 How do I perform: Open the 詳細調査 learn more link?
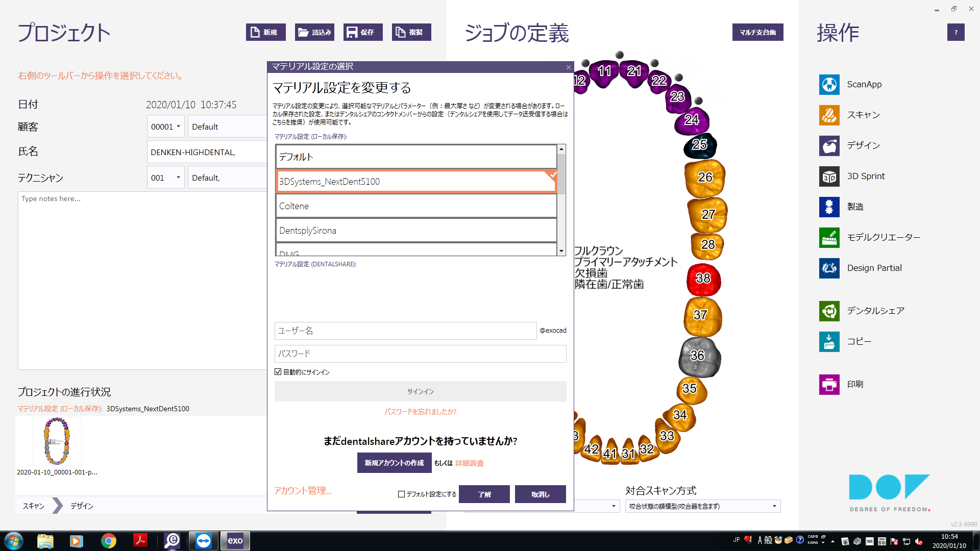pyautogui.click(x=470, y=463)
